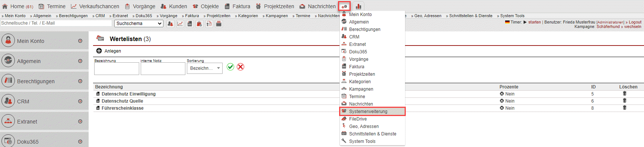Open the settings gears icon in top bar
This screenshot has width=644, height=147.
click(344, 6)
